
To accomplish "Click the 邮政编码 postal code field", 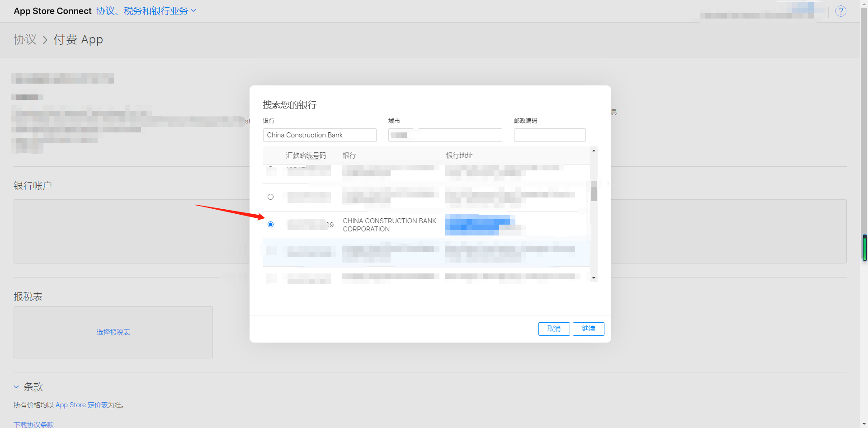I will [x=550, y=135].
